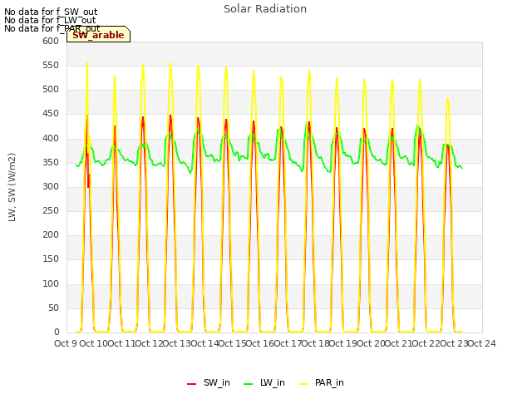Click the y-axis label LW, SW (W/m2)
Screen dimensions: 532x399
(x=12, y=187)
